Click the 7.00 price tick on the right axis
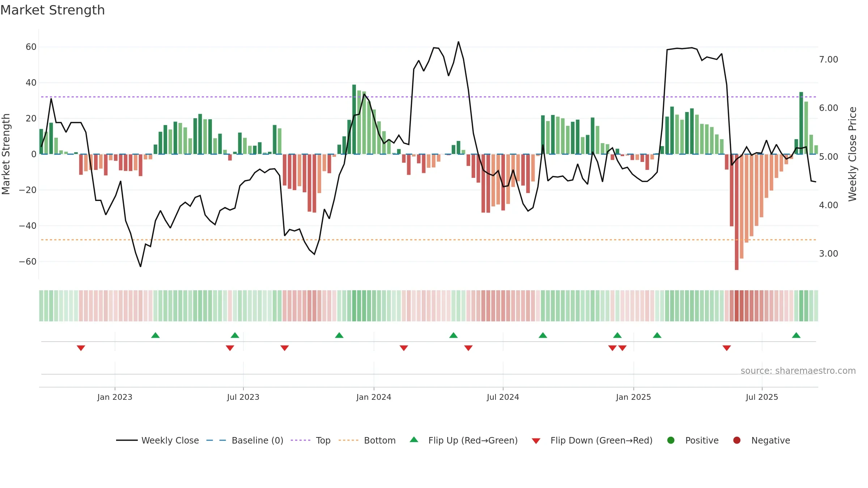Screen dimensions: 868x488 pyautogui.click(x=829, y=59)
